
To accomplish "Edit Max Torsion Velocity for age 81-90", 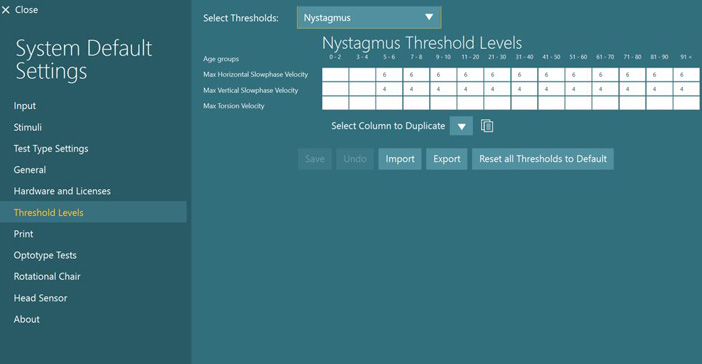I will point(659,103).
